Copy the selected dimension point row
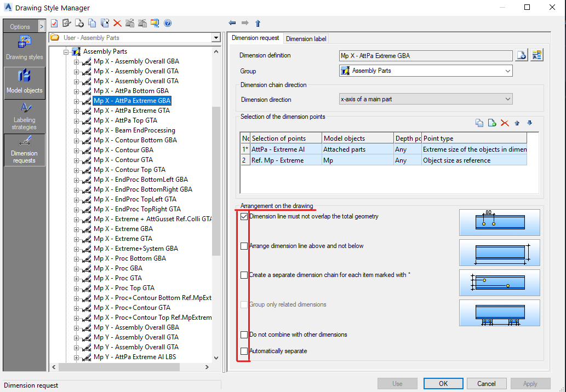566x392 pixels. (479, 123)
